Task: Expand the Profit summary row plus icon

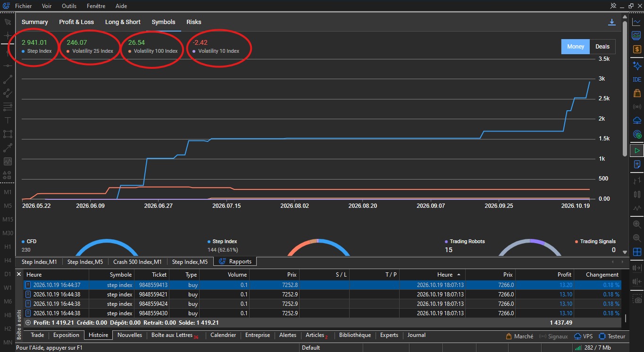Action: [x=28, y=323]
